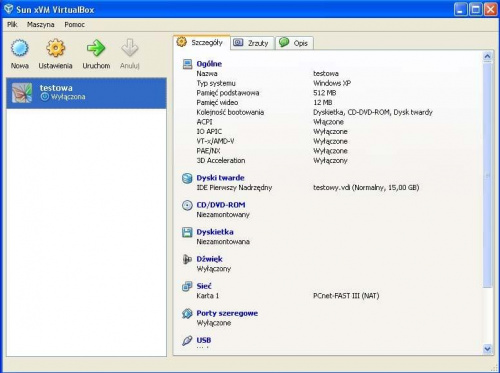Click details scrollbar up arrow

[x=487, y=56]
